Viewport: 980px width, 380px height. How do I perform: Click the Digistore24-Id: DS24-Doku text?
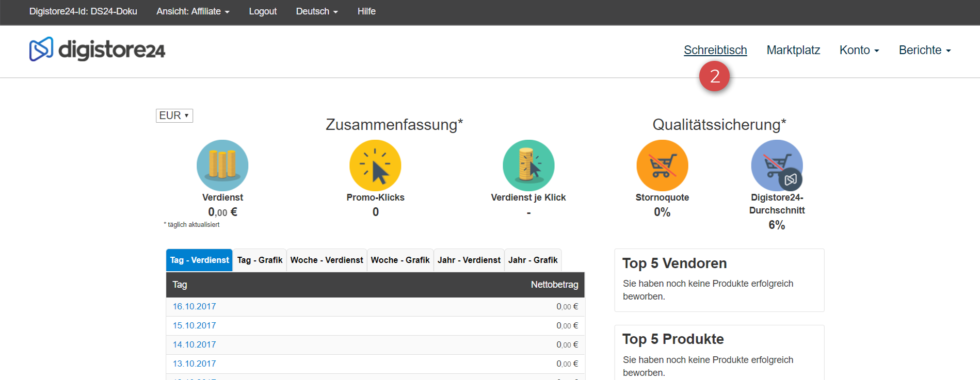(83, 11)
